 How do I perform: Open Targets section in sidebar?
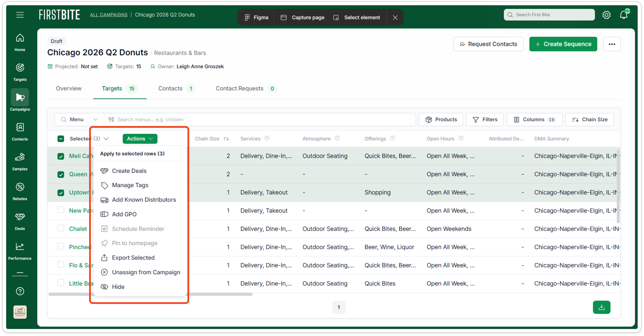20,72
